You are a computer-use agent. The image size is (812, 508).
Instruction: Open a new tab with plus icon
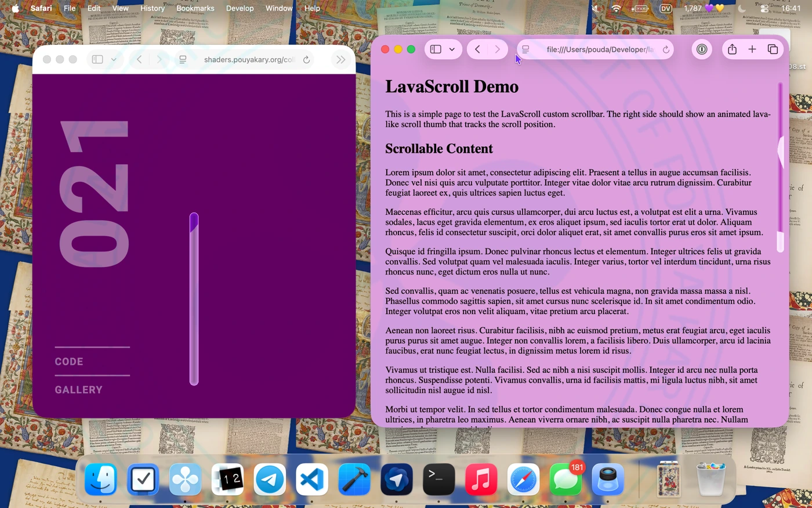(752, 49)
